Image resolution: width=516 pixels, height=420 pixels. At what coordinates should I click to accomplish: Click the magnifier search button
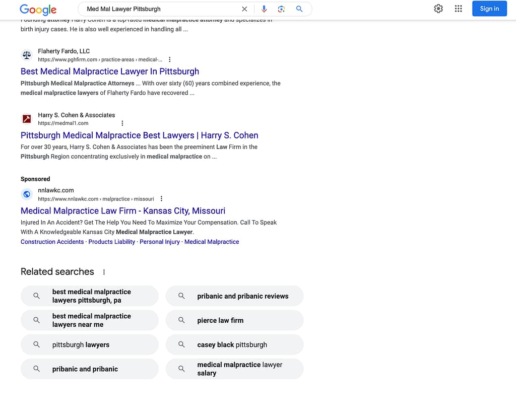click(x=299, y=9)
